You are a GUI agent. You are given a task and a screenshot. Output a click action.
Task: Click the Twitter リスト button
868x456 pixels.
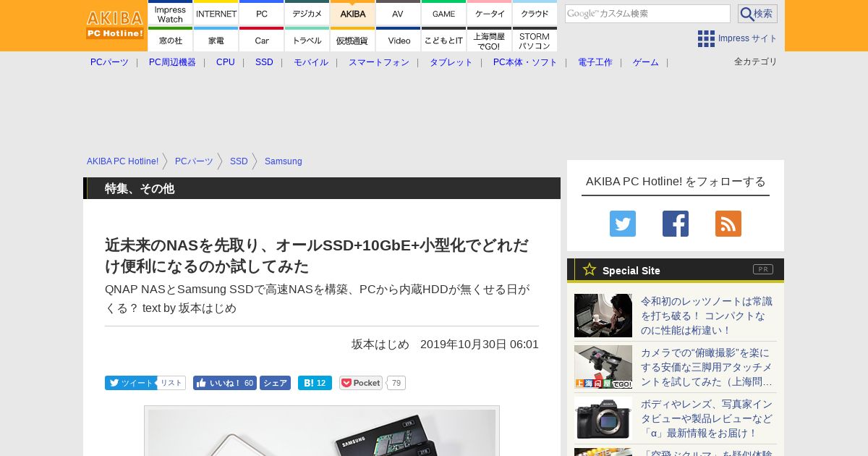pos(171,383)
